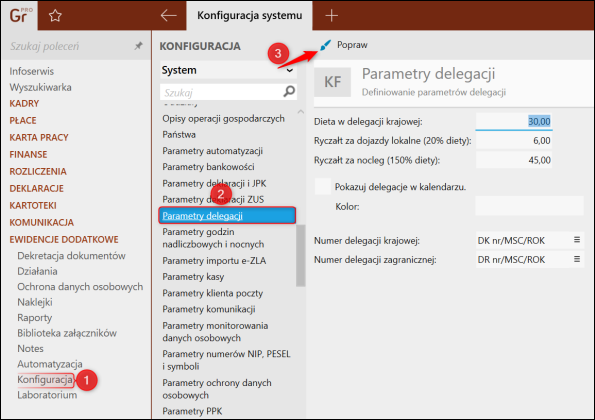This screenshot has height=420, width=595.
Task: Open menu for Numer delegacji zagranicznej
Action: pos(577,259)
